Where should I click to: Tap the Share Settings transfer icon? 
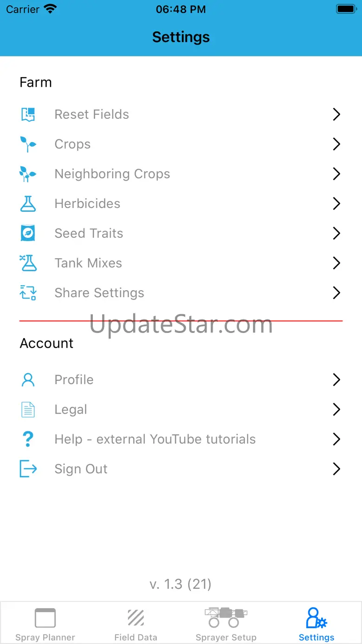coord(28,293)
